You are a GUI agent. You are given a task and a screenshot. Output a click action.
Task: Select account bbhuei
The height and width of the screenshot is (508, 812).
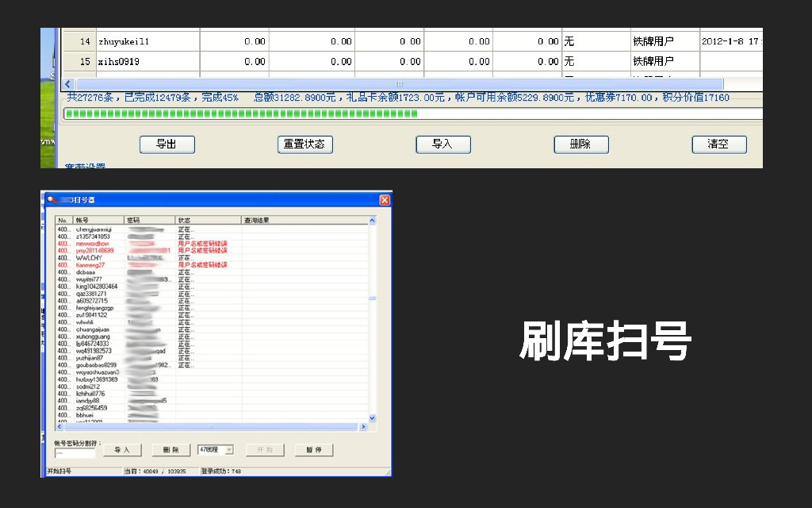[x=85, y=415]
